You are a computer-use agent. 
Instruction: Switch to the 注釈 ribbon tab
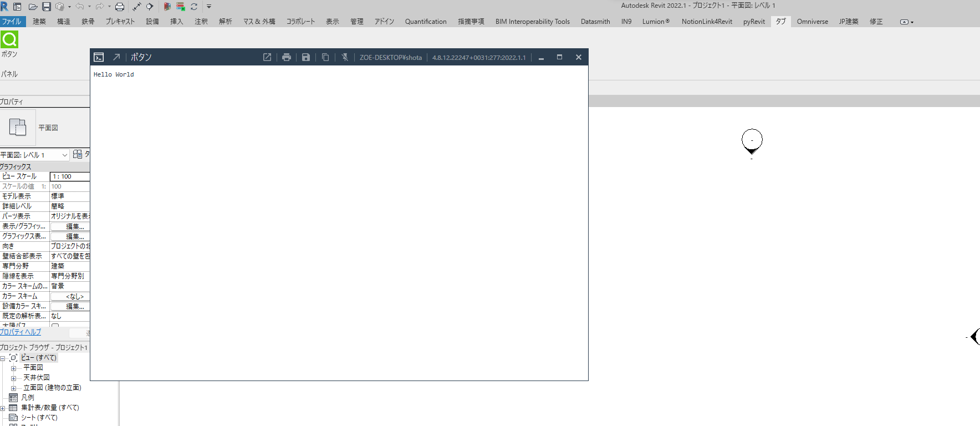tap(201, 22)
